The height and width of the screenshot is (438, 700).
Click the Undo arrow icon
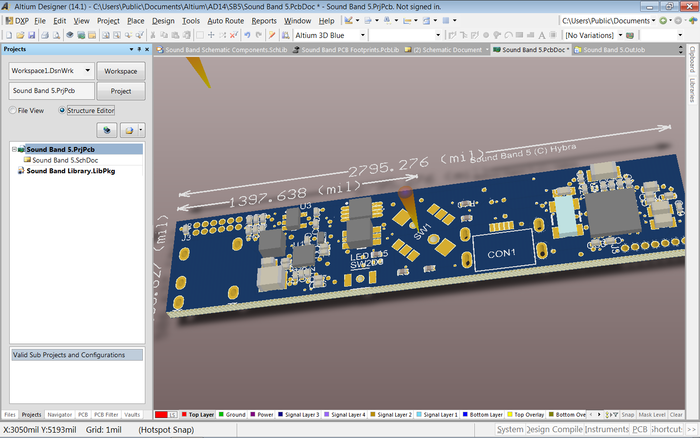point(247,35)
